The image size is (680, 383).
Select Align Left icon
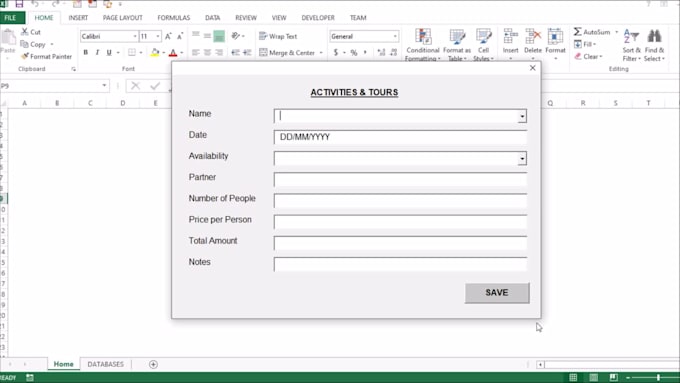tap(196, 52)
